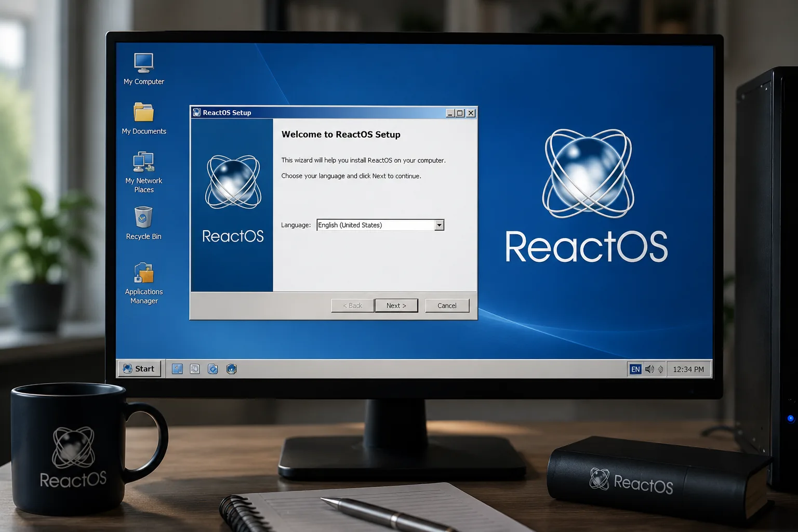Select the My Documents folder icon

(x=143, y=112)
